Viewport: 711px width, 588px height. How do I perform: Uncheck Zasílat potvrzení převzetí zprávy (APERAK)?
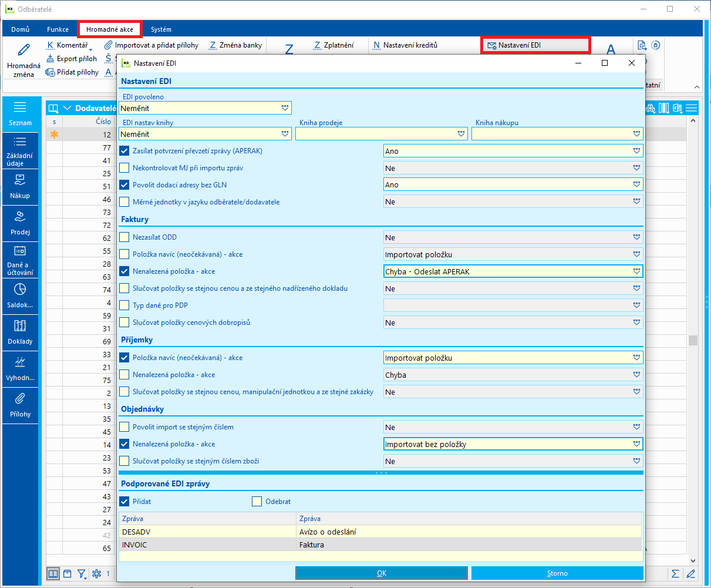pos(124,151)
